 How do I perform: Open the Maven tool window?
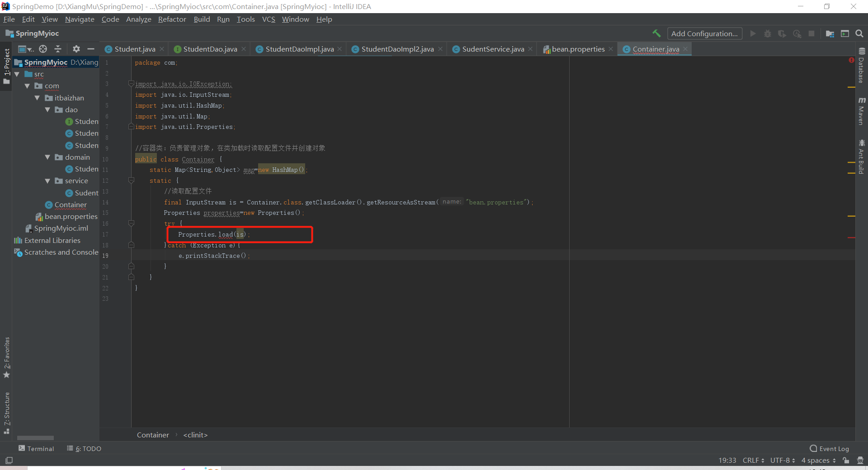[x=862, y=111]
